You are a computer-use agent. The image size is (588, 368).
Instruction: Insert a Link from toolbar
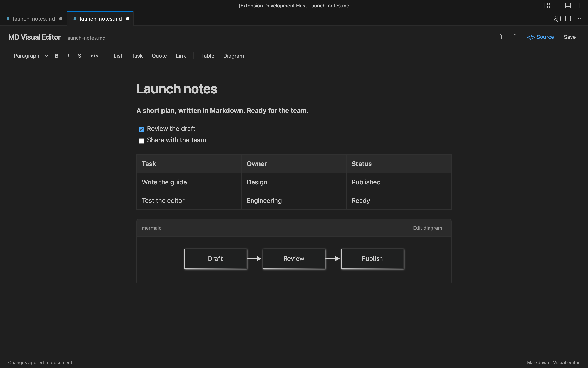click(181, 56)
